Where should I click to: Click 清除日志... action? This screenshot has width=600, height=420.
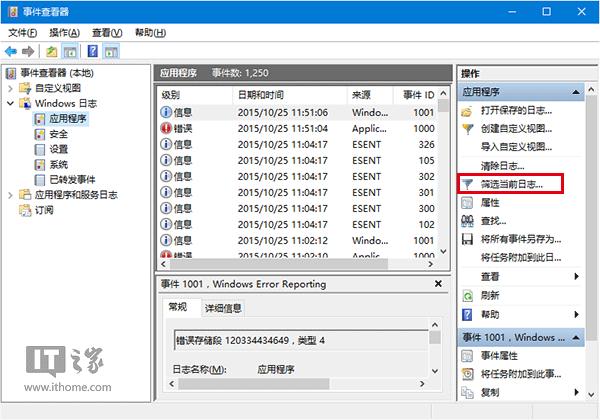pos(502,166)
